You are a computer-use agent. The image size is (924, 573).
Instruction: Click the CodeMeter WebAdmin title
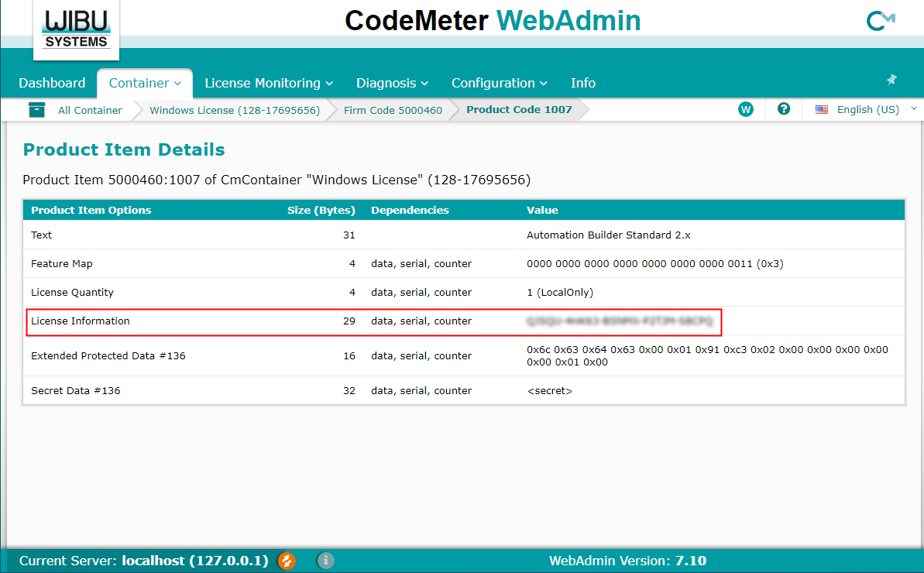coord(493,21)
